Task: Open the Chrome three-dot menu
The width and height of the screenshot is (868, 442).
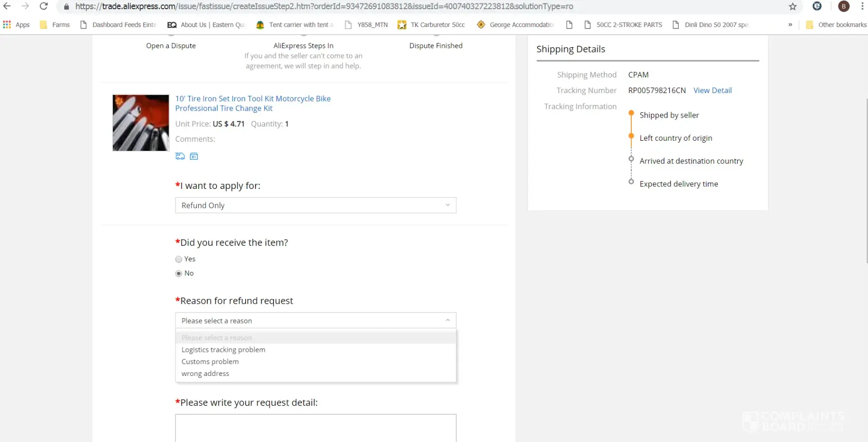Action: click(x=862, y=6)
